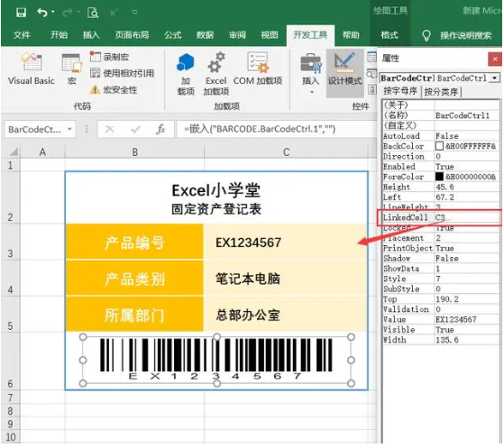
Task: Select the barcode control image
Action: tap(216, 360)
